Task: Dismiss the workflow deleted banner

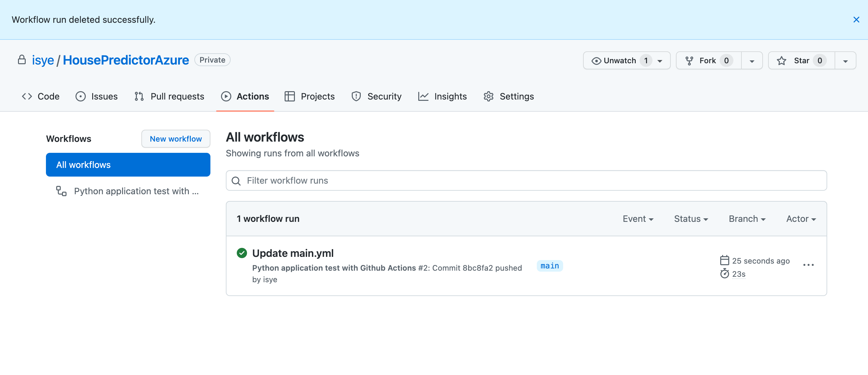Action: (x=856, y=20)
